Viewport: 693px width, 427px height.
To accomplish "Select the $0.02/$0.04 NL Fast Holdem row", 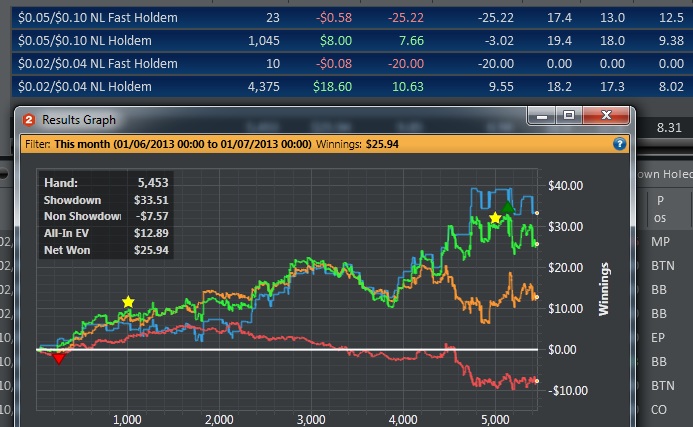I will [x=352, y=64].
